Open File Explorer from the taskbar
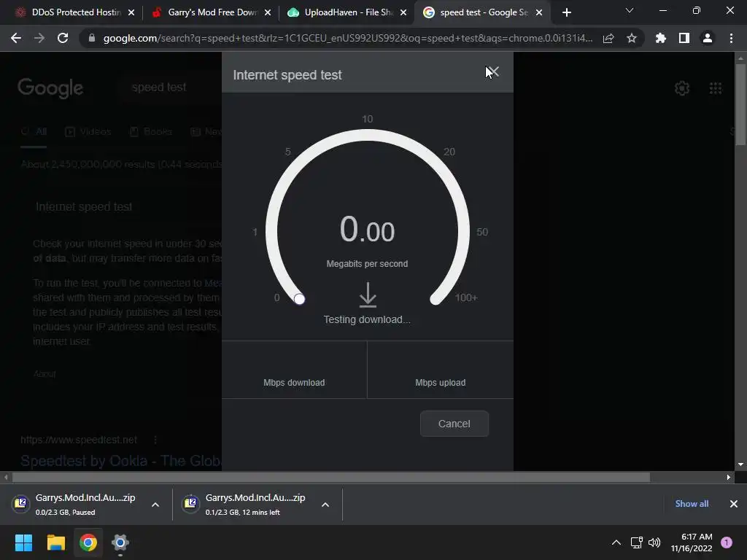Image resolution: width=747 pixels, height=560 pixels. click(55, 542)
